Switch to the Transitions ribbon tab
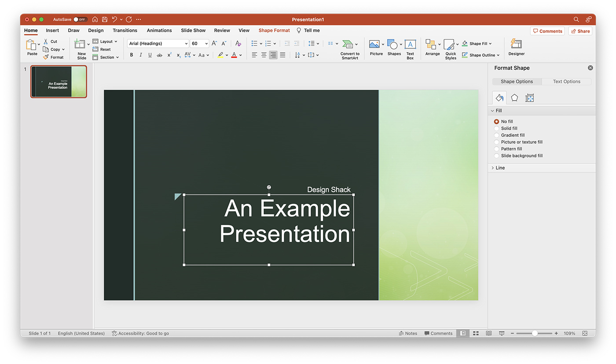Viewport: 616px width, 364px height. click(125, 30)
